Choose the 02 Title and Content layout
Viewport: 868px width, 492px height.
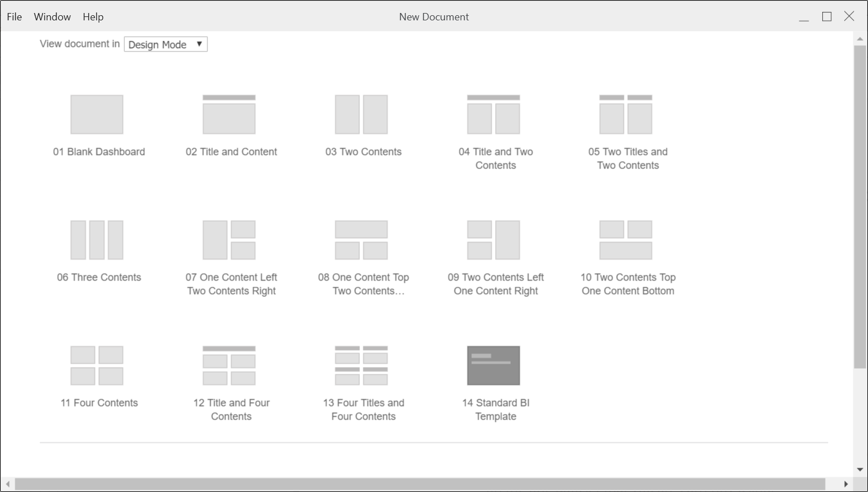tap(229, 115)
